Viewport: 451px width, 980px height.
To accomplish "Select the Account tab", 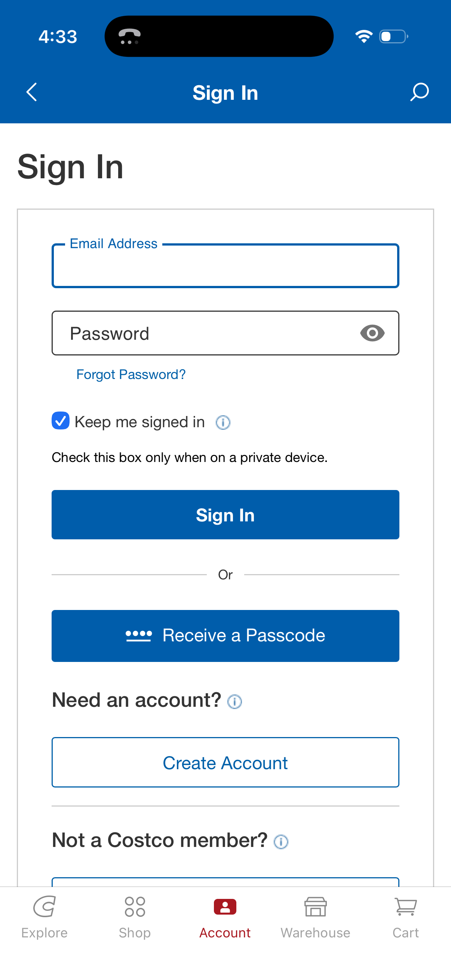I will tap(225, 916).
